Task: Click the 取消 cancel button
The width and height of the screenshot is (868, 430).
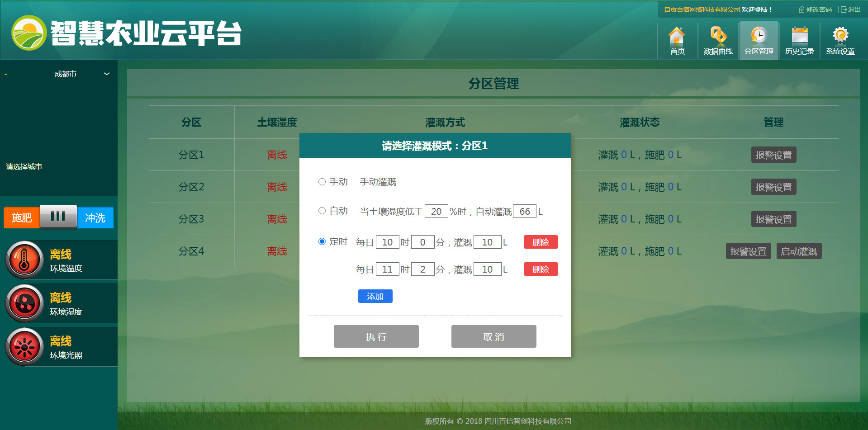Action: [x=494, y=336]
